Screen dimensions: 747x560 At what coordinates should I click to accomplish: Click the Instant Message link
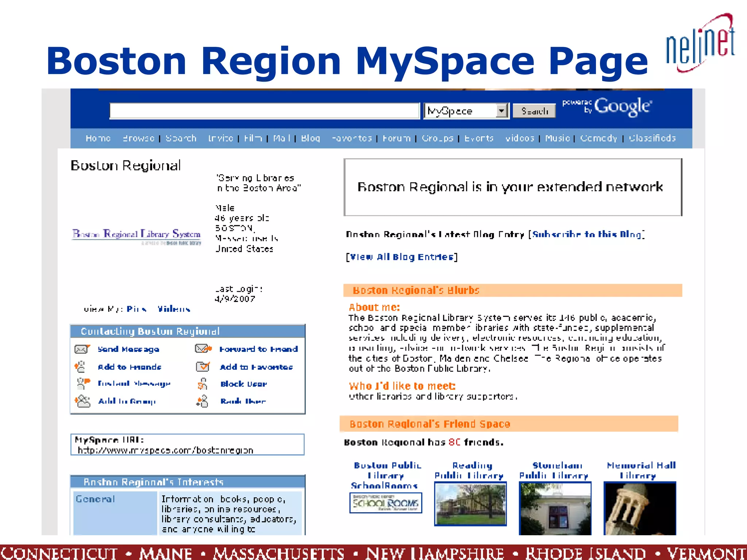coord(134,384)
